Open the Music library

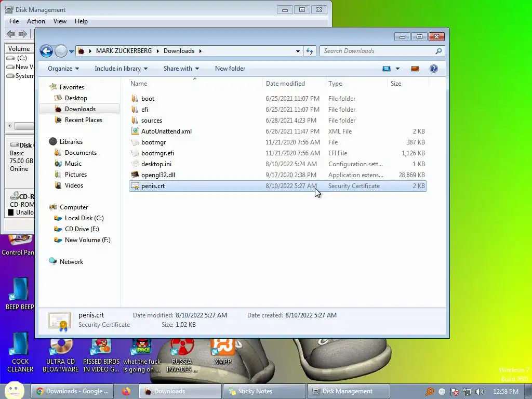(73, 164)
